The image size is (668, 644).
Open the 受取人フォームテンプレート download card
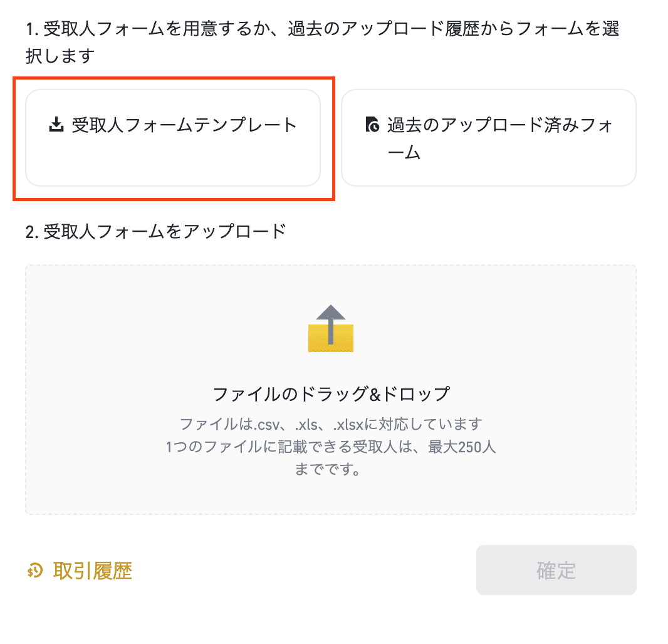click(x=173, y=138)
